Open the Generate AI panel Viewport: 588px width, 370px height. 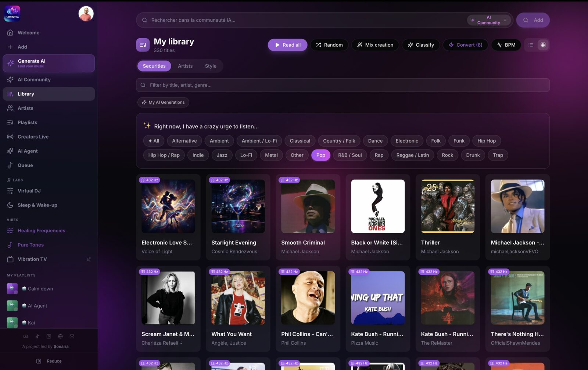click(49, 63)
